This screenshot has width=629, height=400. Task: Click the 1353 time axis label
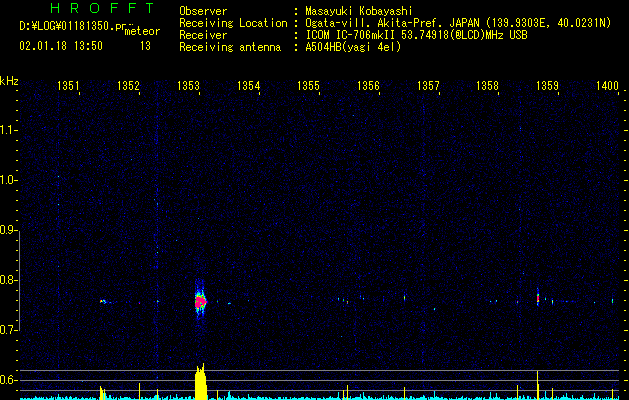(188, 85)
